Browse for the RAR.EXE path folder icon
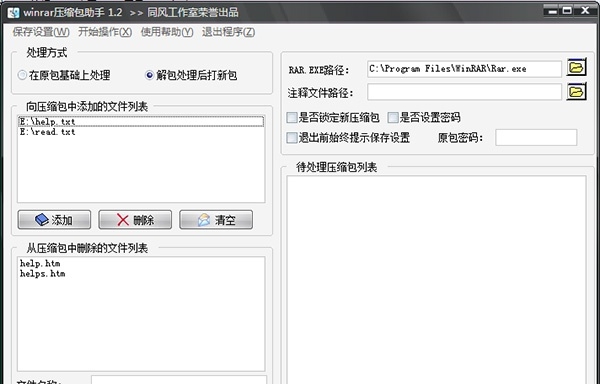Screen dimensions: 600x384 coord(576,68)
